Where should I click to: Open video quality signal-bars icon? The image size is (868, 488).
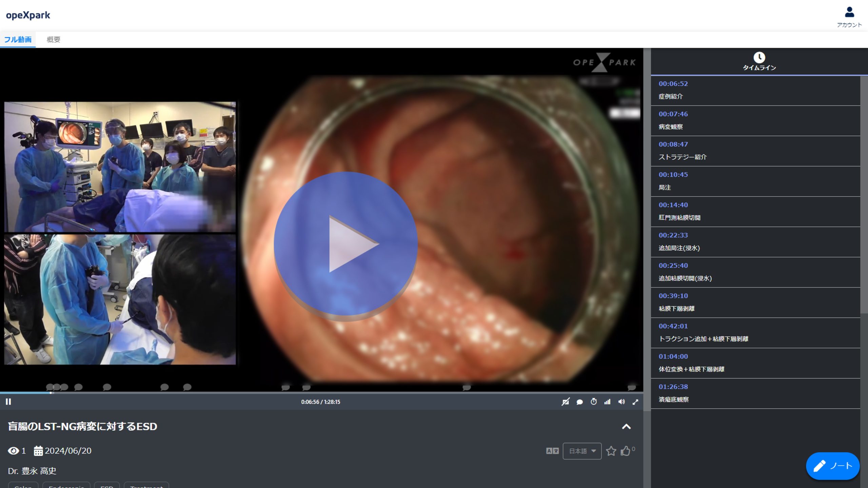pyautogui.click(x=607, y=402)
